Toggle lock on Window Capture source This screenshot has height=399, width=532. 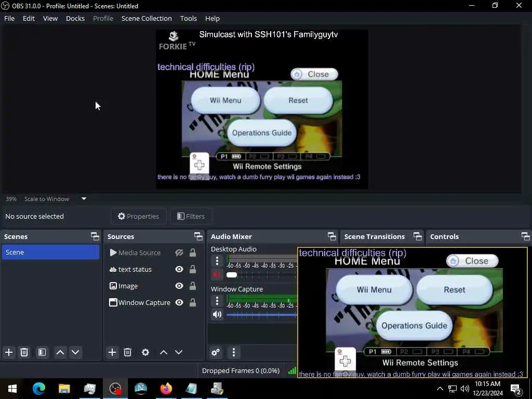click(193, 302)
